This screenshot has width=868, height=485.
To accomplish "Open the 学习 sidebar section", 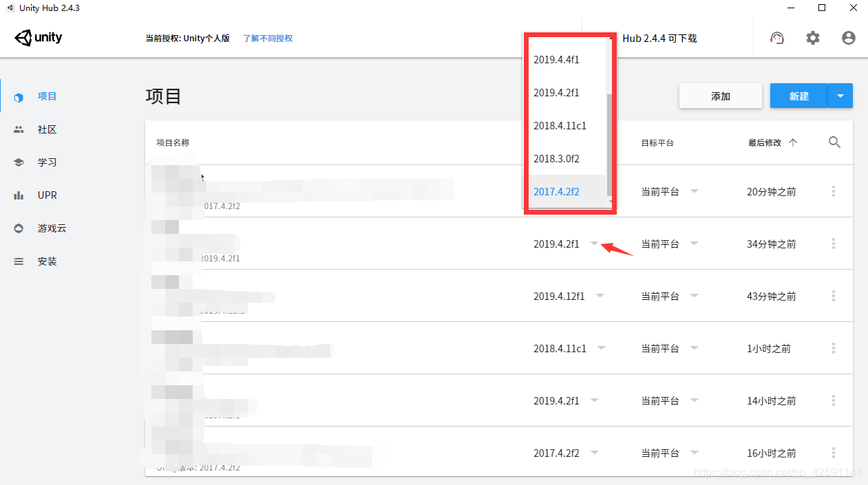I will click(x=47, y=162).
